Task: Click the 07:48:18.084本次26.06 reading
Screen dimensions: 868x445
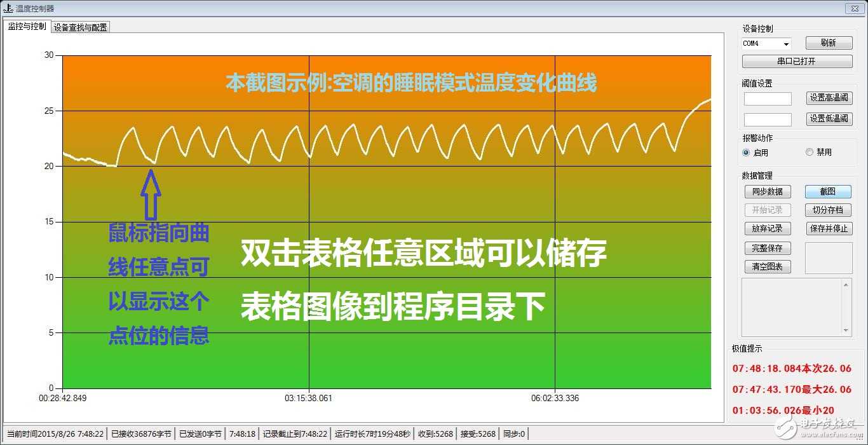Action: tap(792, 369)
